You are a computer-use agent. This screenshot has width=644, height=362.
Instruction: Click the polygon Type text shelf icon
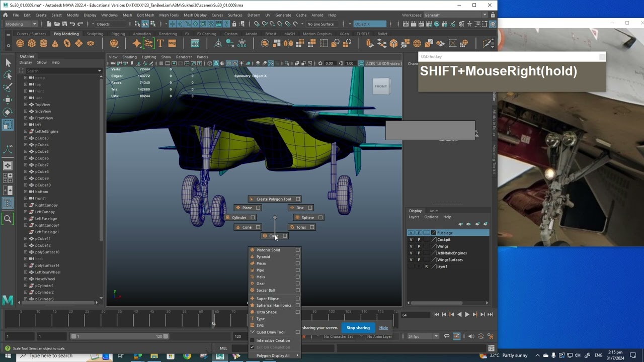(160, 43)
